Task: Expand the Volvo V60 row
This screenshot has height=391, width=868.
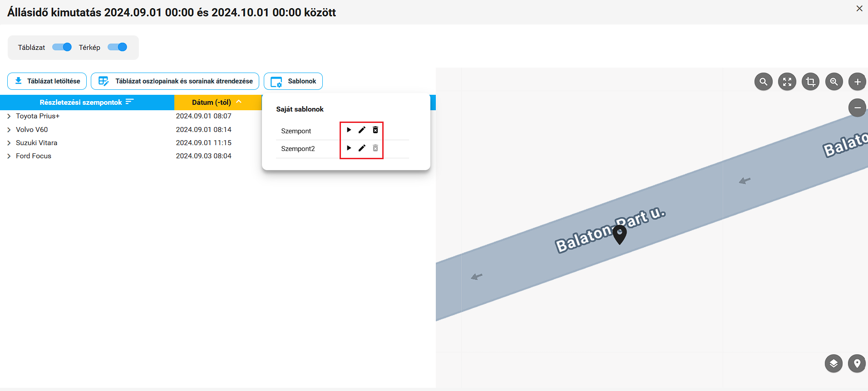Action: tap(9, 130)
